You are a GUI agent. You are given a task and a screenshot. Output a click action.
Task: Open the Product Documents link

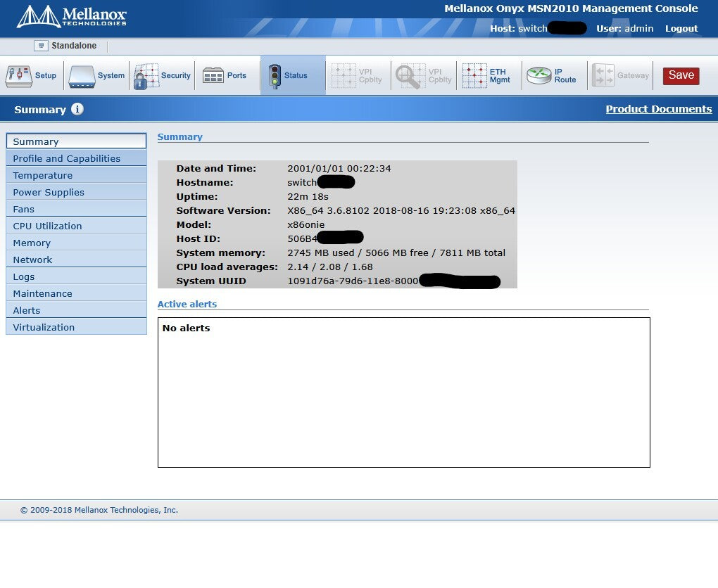click(659, 109)
